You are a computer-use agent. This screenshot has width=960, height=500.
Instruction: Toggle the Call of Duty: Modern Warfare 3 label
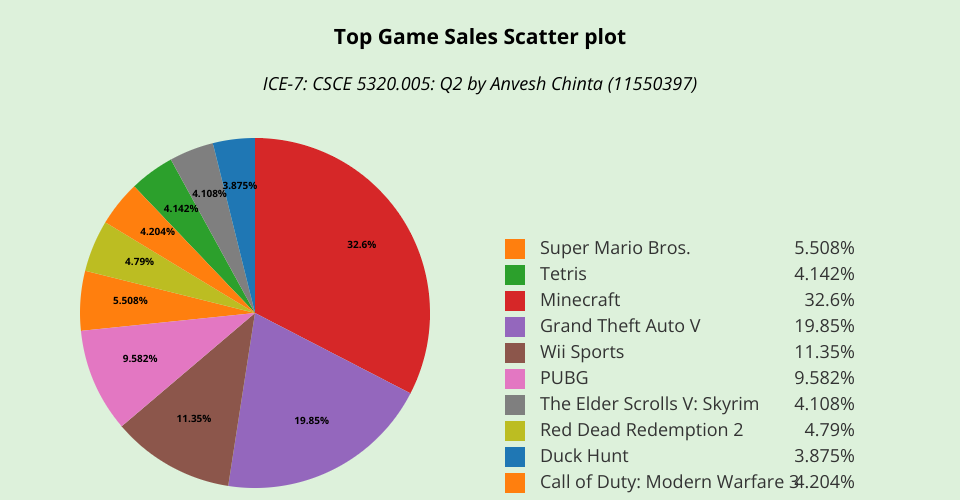point(668,482)
